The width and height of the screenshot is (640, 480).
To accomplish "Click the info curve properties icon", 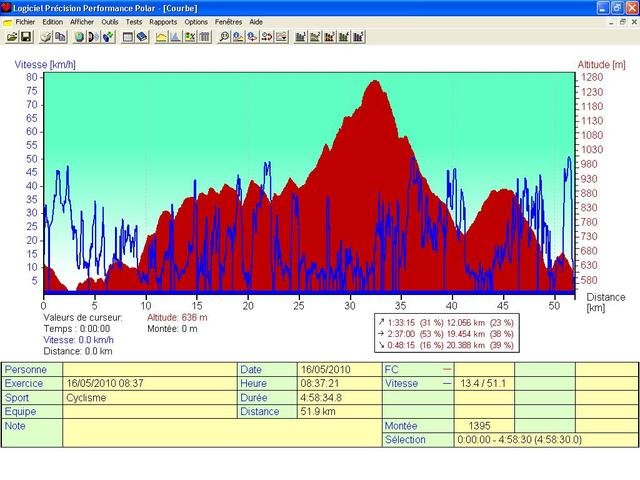I will click(x=238, y=37).
